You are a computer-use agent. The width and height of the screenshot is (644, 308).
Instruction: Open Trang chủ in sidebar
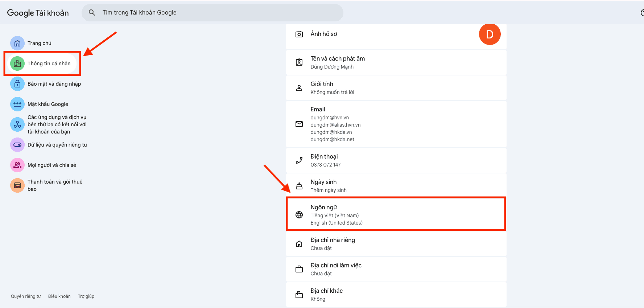pyautogui.click(x=40, y=43)
